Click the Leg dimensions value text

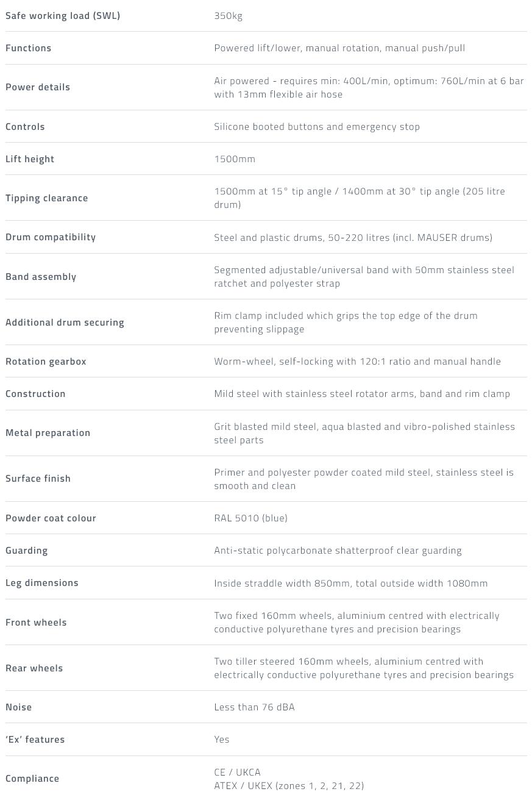[351, 583]
